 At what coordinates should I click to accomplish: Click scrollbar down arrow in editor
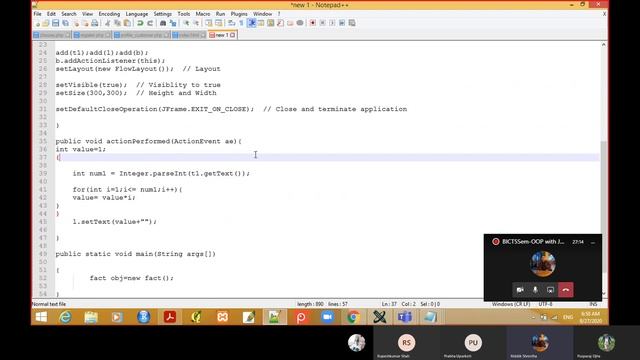(x=604, y=293)
